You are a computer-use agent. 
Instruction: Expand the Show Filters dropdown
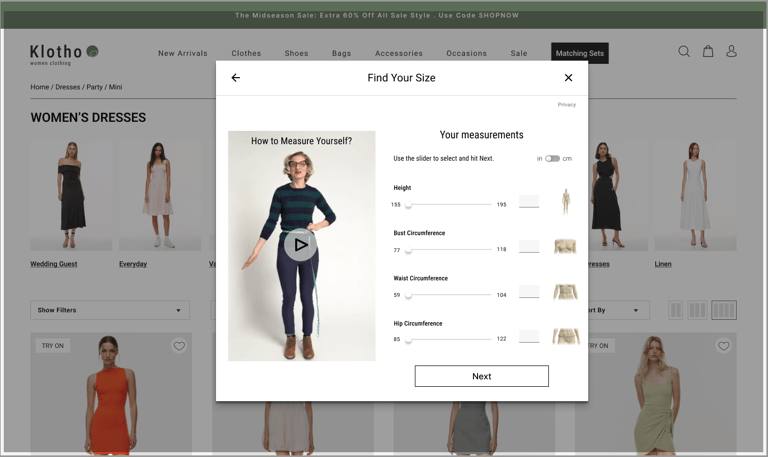click(110, 310)
